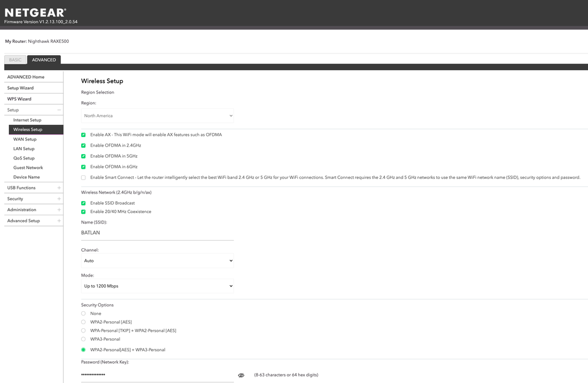Select WPA3-Personal security option
588x383 pixels.
coord(84,339)
